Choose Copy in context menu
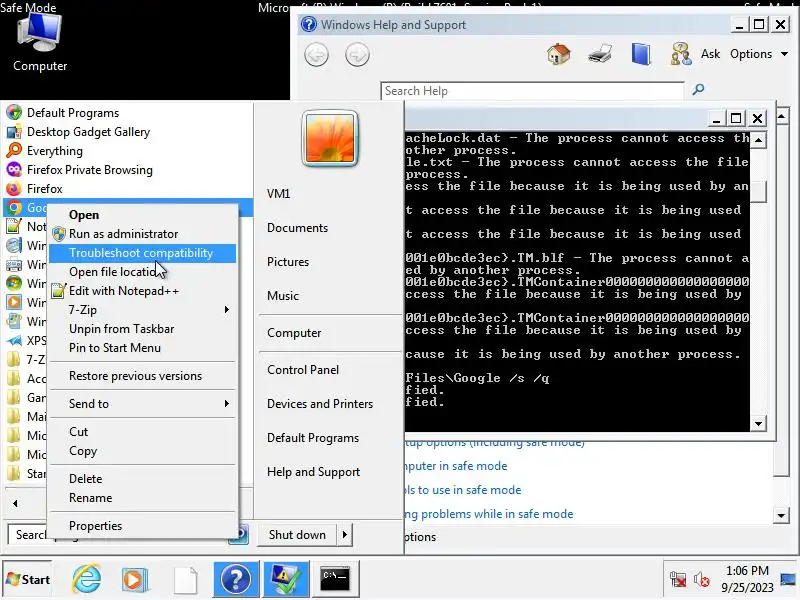The width and height of the screenshot is (800, 600). tap(143, 451)
